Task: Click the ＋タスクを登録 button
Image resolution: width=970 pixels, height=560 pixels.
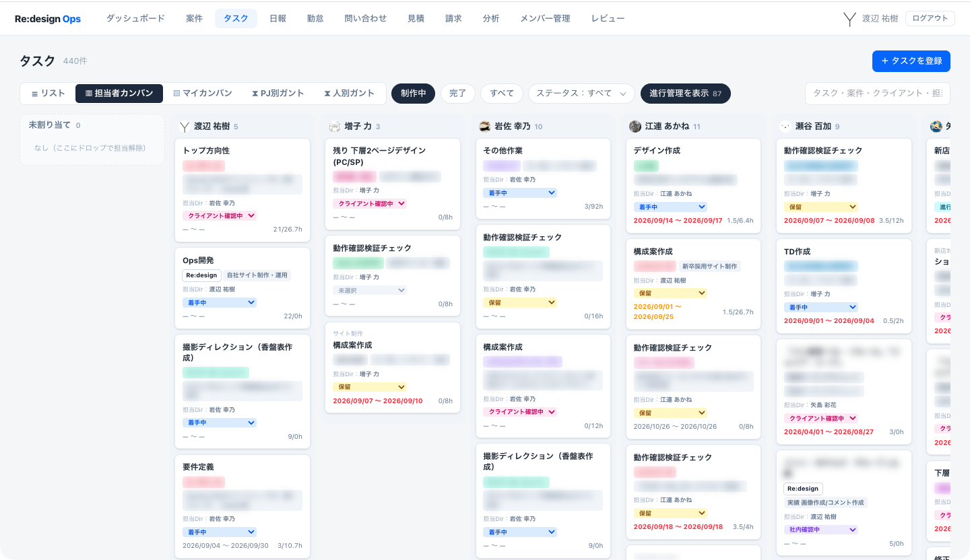Action: coord(911,61)
